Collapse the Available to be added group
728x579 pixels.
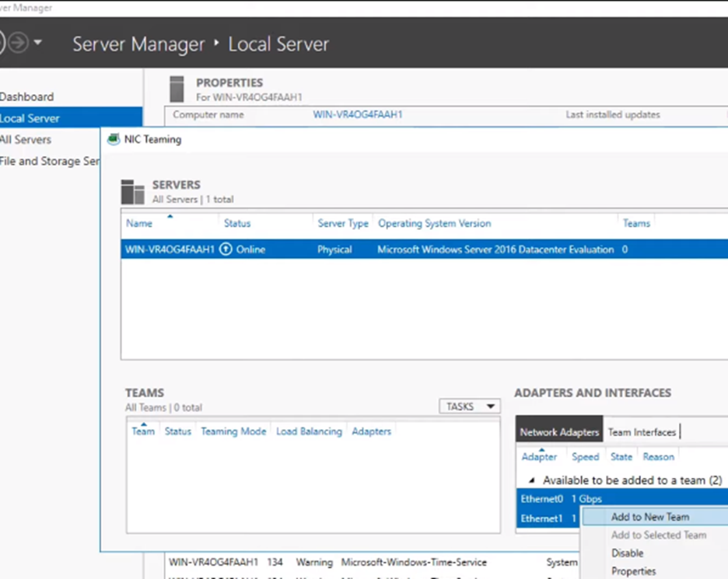(x=532, y=480)
